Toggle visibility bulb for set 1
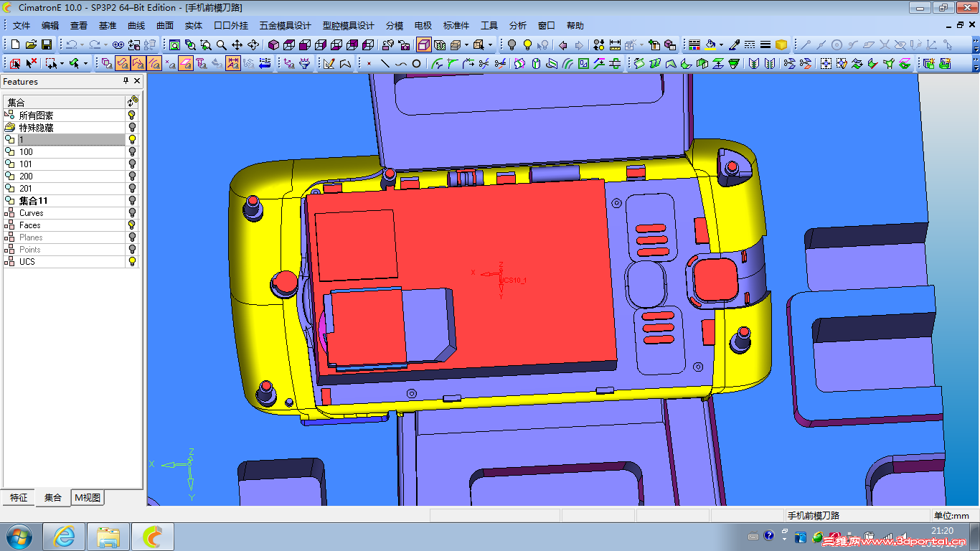Screen dimensions: 980x551 (132, 139)
